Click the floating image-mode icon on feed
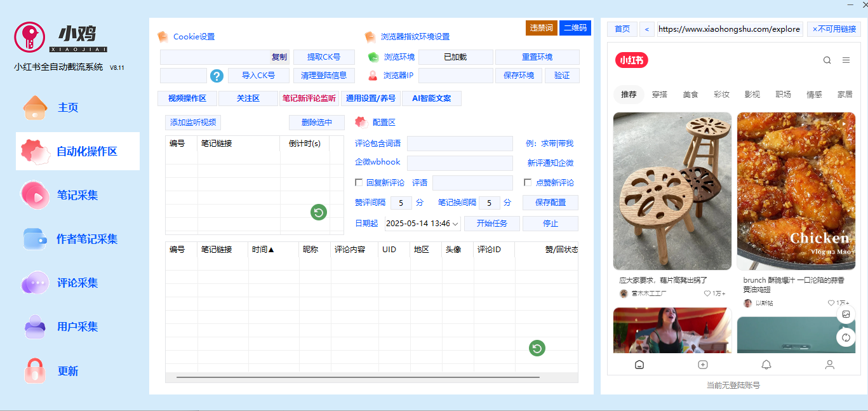 pos(845,313)
